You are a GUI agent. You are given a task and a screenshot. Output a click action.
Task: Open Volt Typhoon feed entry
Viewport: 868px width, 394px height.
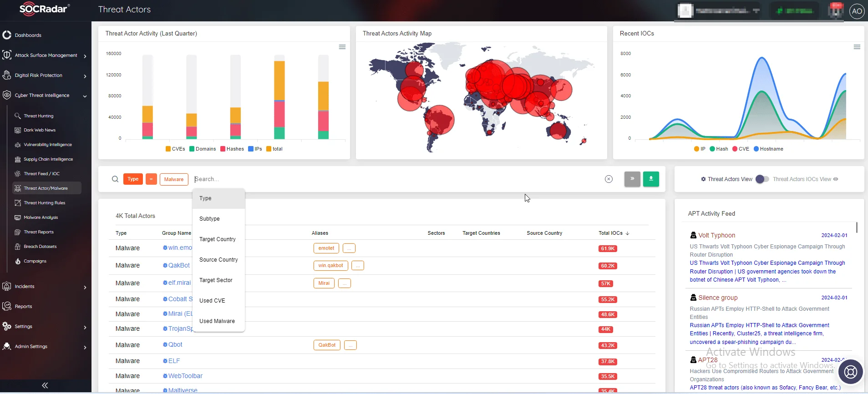717,235
